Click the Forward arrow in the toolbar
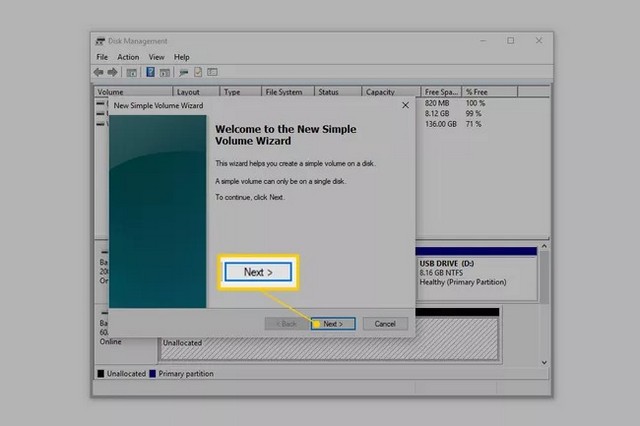Screen dimensions: 640x426 (114, 73)
